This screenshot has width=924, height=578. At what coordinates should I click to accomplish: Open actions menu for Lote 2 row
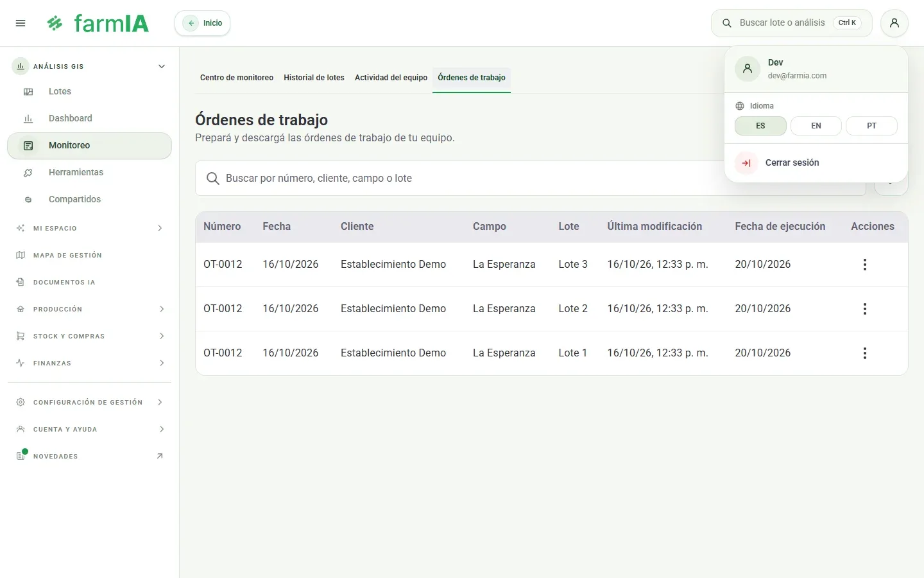(x=865, y=309)
